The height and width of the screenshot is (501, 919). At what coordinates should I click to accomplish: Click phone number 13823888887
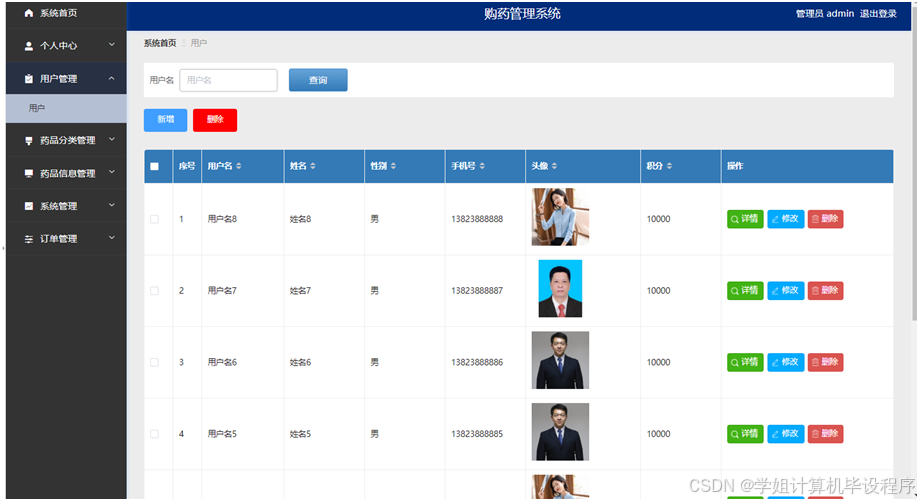pos(477,291)
